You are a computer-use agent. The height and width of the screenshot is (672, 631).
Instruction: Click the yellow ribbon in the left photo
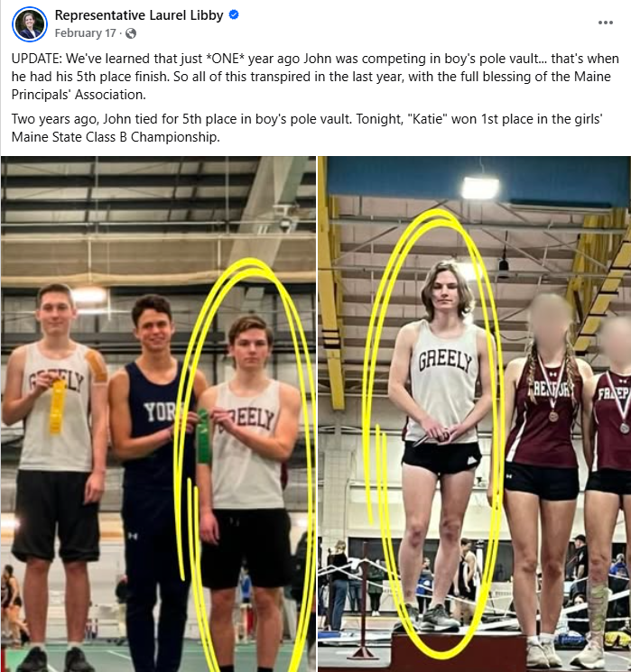57,406
